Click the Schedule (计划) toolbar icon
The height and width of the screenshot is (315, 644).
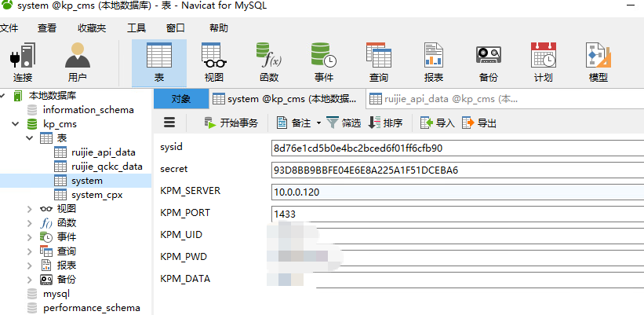tap(543, 62)
